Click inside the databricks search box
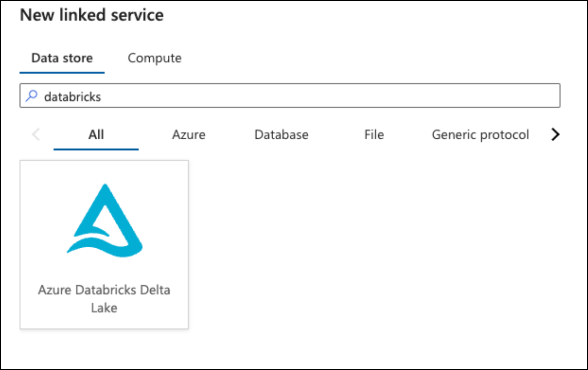This screenshot has width=588, height=370. (184, 95)
